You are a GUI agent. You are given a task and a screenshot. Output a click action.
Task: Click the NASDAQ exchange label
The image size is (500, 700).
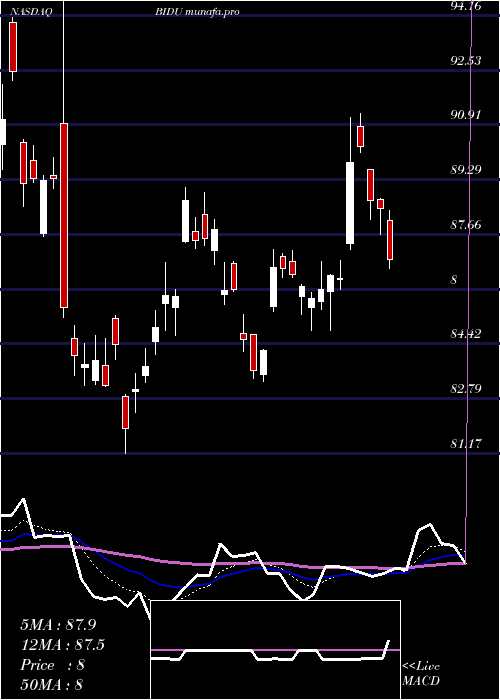[x=29, y=12]
